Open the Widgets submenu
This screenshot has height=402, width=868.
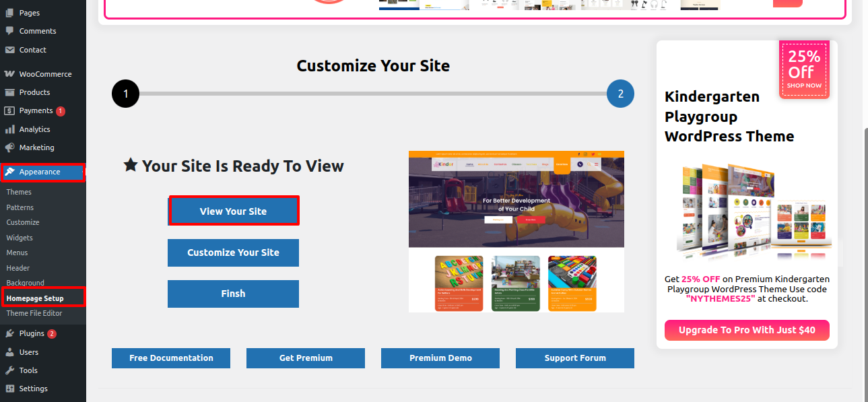20,238
